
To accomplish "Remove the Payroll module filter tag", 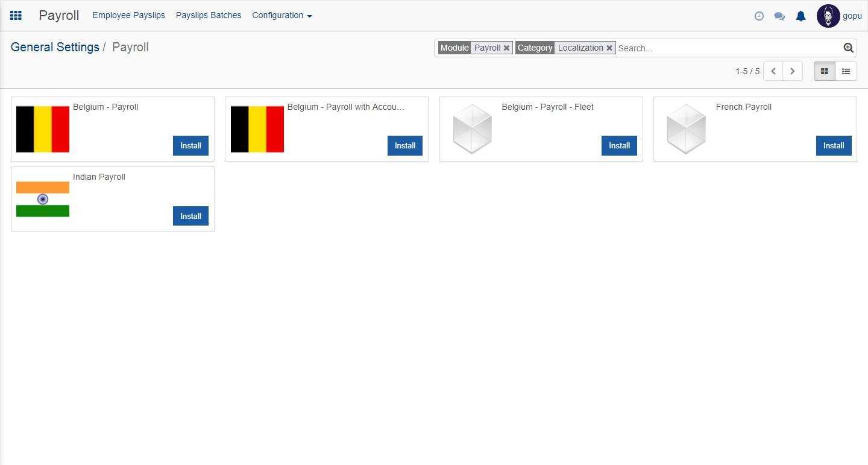I will (x=506, y=48).
